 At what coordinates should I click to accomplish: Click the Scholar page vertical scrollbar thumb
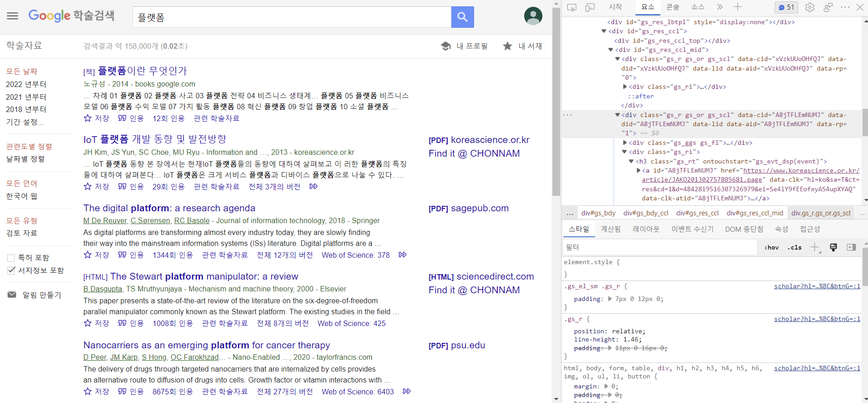(x=556, y=102)
